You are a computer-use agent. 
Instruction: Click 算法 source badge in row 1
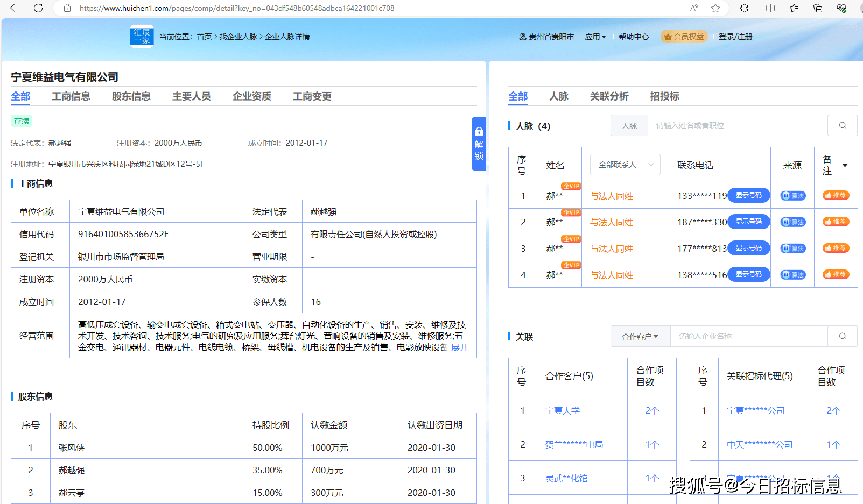coord(793,196)
